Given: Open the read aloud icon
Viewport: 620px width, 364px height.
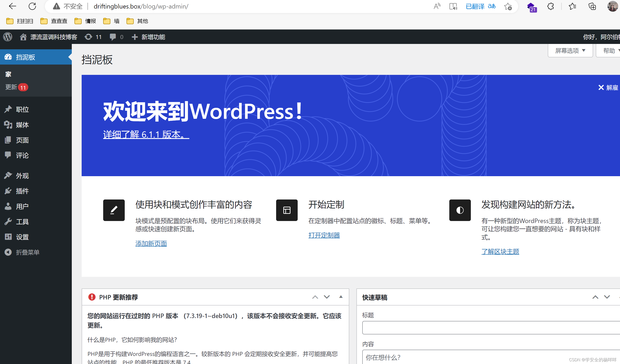Looking at the screenshot, I should point(437,6).
